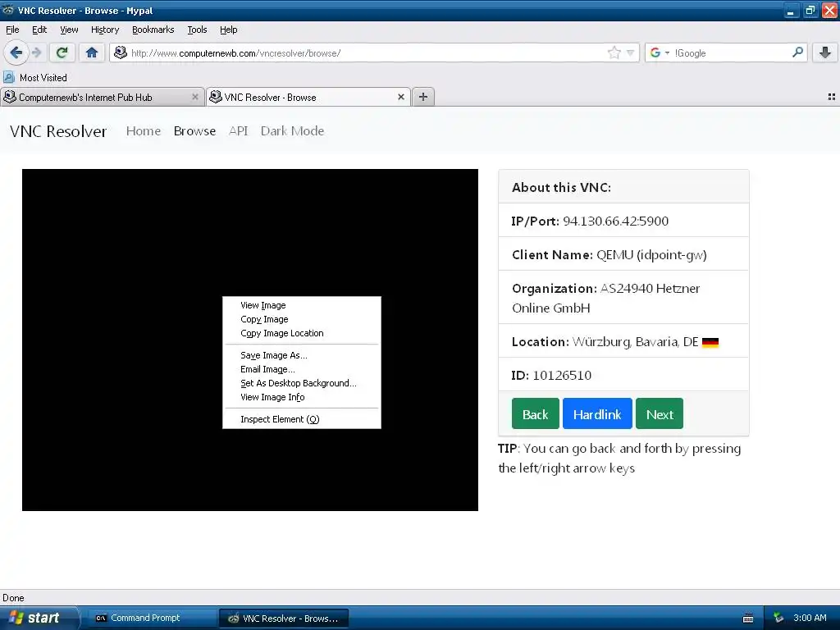This screenshot has height=630, width=840.
Task: Open the API nav link
Action: pos(238,131)
